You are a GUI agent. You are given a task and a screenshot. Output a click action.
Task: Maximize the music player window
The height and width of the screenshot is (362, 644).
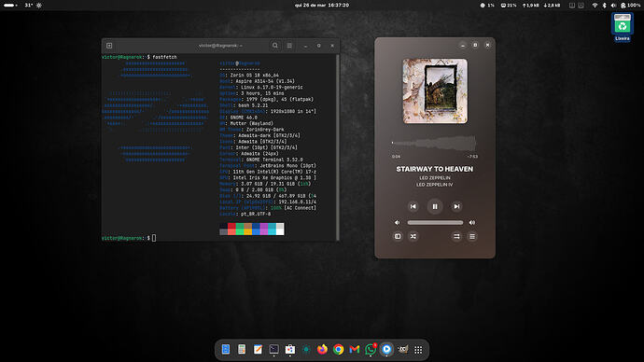[475, 45]
